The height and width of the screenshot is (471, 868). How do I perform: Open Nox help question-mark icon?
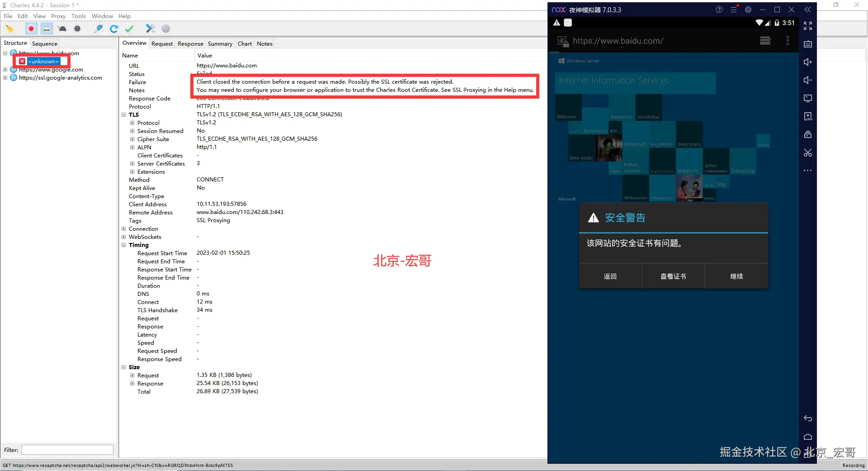click(x=719, y=10)
